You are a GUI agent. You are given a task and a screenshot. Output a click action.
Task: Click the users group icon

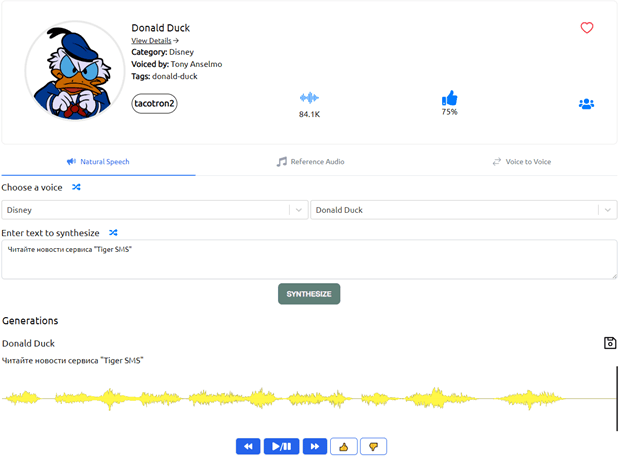[586, 104]
